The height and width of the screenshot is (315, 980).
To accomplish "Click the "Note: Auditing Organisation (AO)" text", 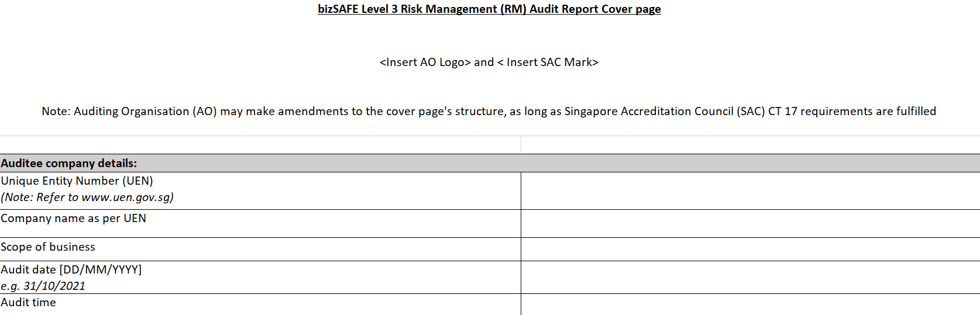I will click(129, 112).
